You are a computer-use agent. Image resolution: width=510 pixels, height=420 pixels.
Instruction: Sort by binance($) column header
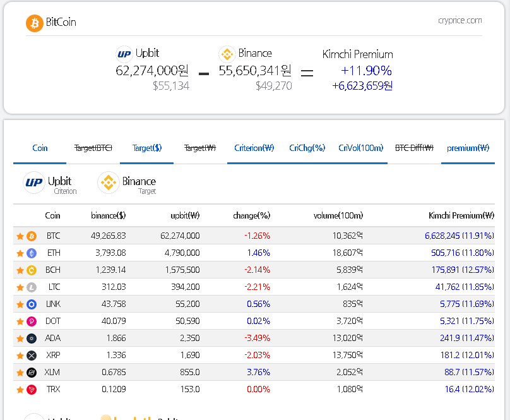[109, 215]
